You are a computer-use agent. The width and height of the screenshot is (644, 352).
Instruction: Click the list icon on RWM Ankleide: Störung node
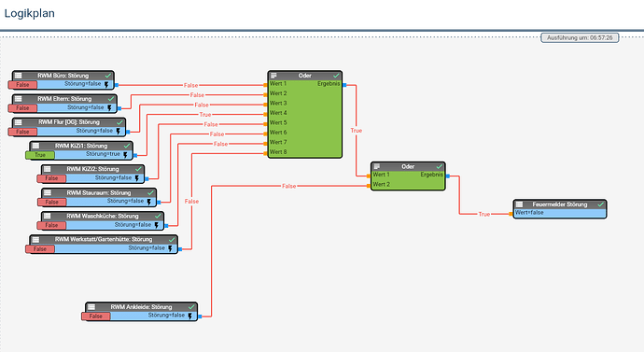pyautogui.click(x=91, y=307)
